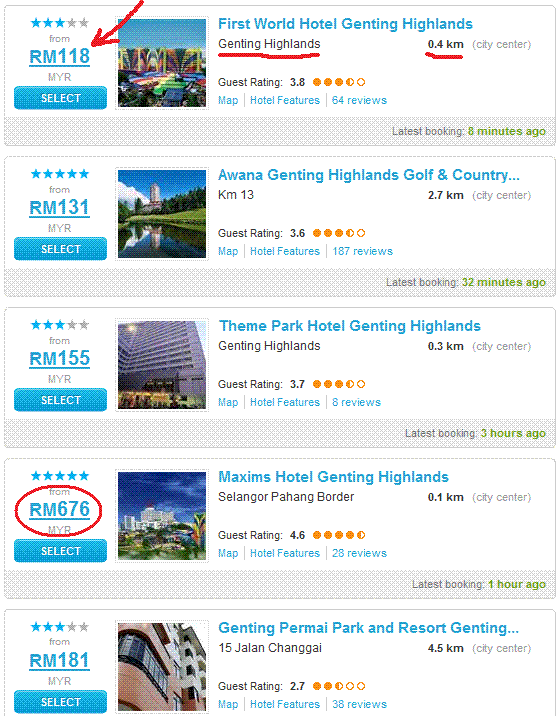Click the Maxims Hotel photo thumbnail
This screenshot has height=716, width=560.
click(162, 516)
